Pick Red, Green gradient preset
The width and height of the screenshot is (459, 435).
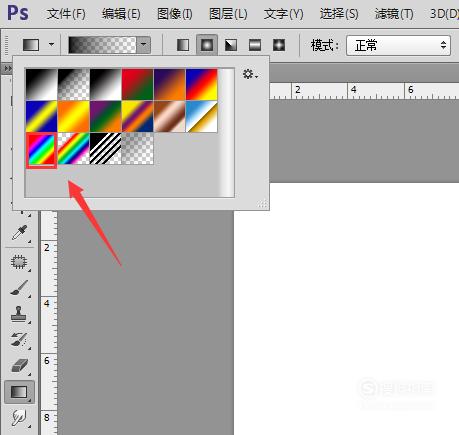point(137,84)
